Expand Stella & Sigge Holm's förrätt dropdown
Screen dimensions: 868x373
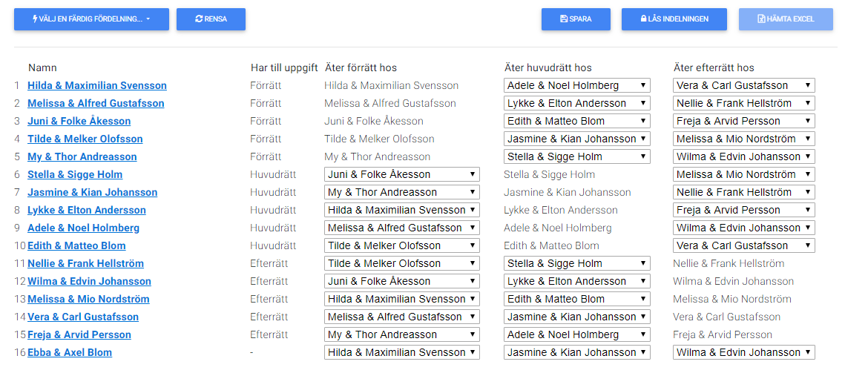coord(402,175)
